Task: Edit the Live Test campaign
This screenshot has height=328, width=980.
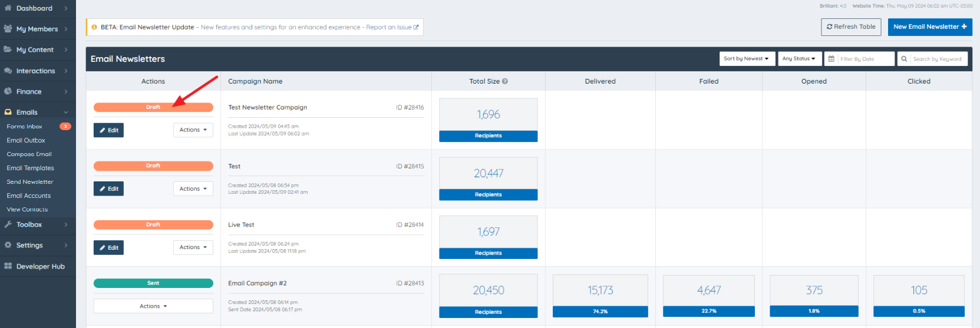Action: [108, 247]
